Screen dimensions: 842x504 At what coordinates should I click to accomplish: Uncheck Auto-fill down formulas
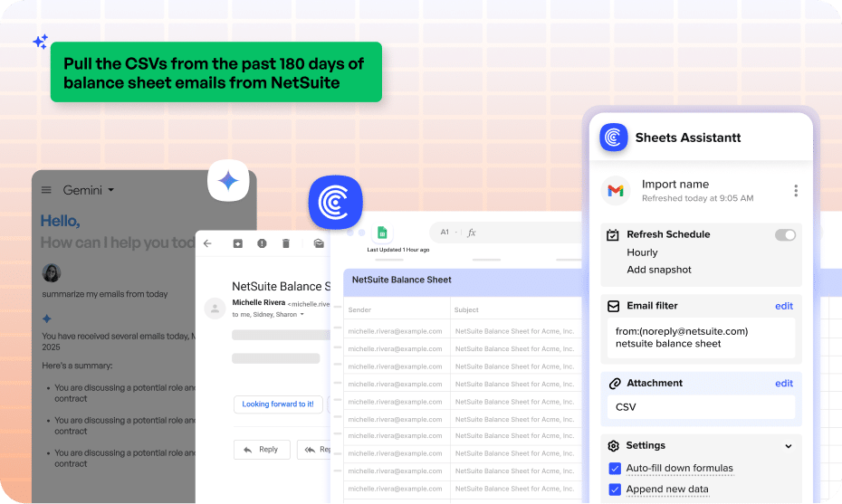pos(615,469)
